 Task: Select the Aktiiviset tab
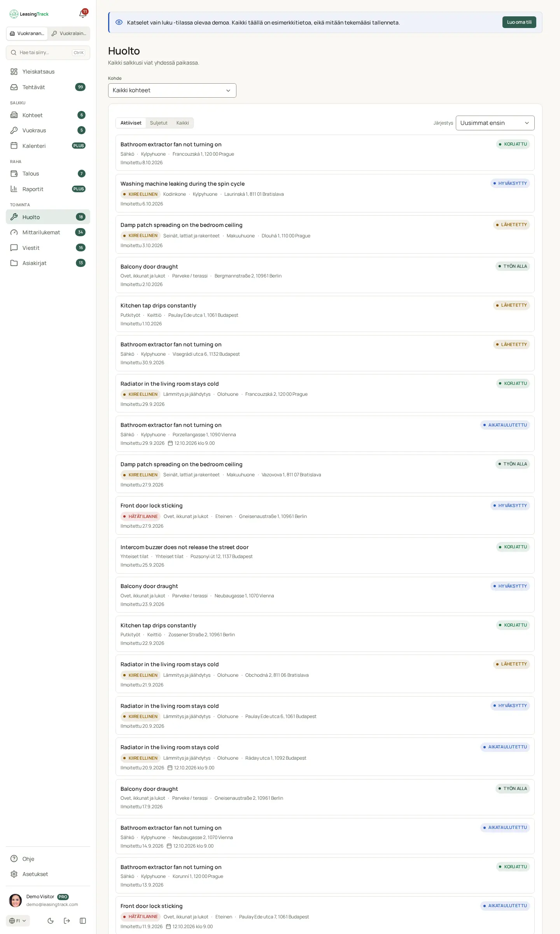(131, 123)
